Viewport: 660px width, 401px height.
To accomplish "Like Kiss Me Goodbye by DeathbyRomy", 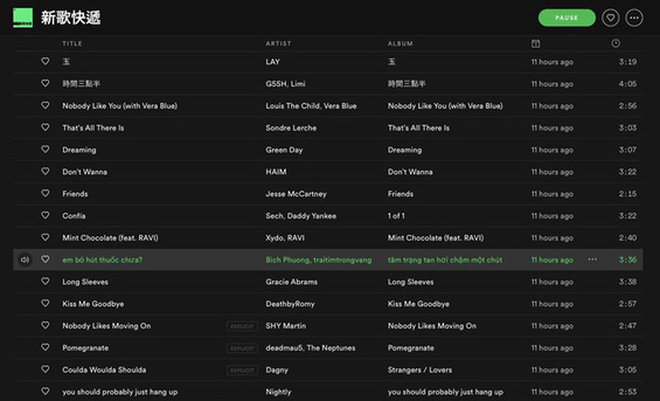I will click(x=45, y=303).
